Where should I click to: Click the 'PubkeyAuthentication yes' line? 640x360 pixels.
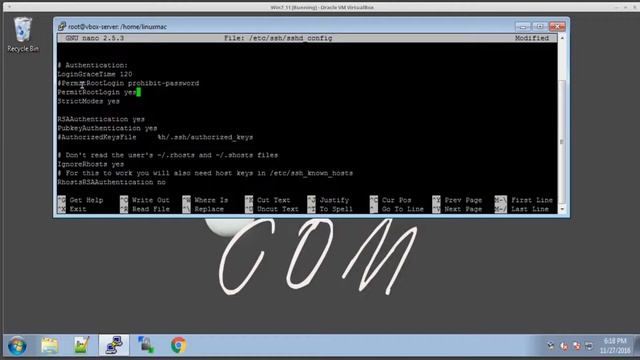107,128
